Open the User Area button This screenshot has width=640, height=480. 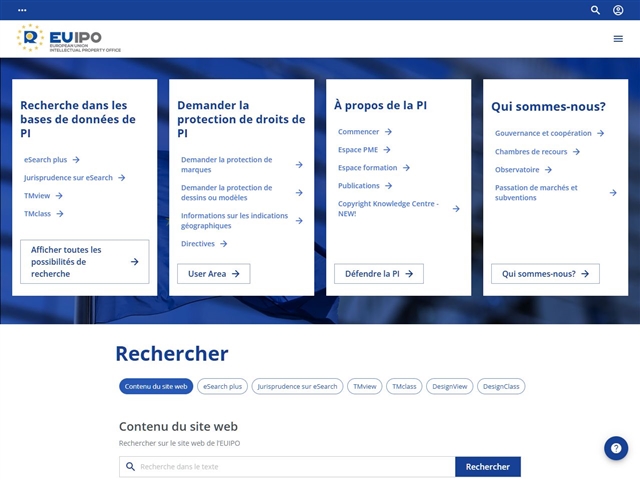click(x=213, y=273)
